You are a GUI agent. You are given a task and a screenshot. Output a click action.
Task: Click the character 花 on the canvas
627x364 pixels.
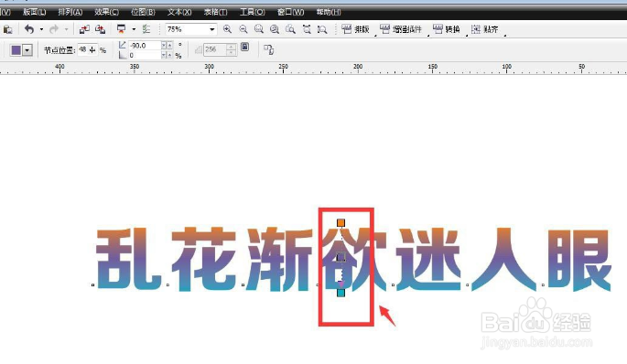click(x=204, y=259)
